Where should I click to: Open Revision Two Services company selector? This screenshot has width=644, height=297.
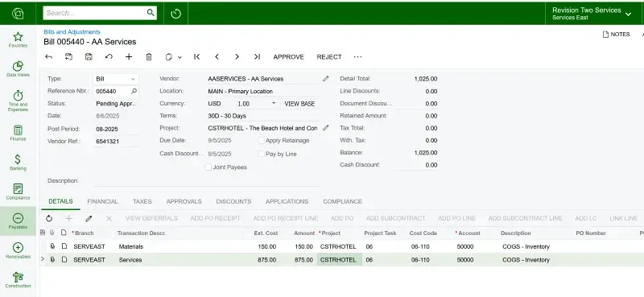[x=592, y=14]
